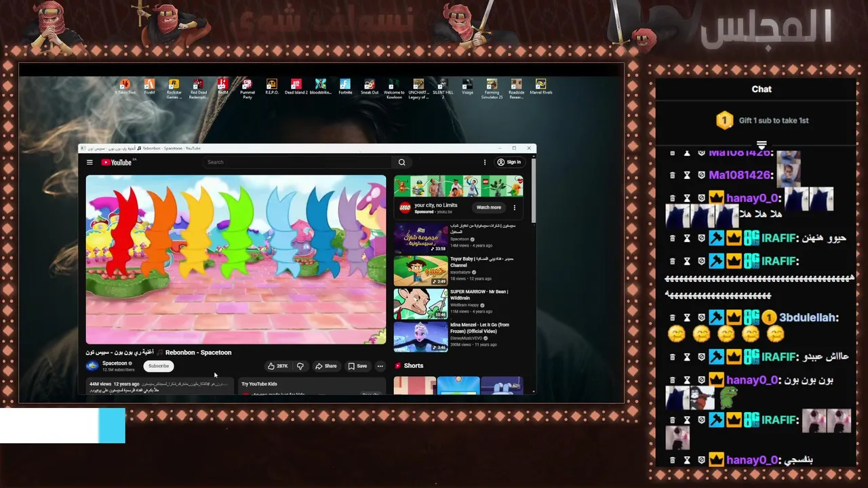Viewport: 868px width, 488px height.
Task: Focus the YouTube search field
Action: [297, 162]
